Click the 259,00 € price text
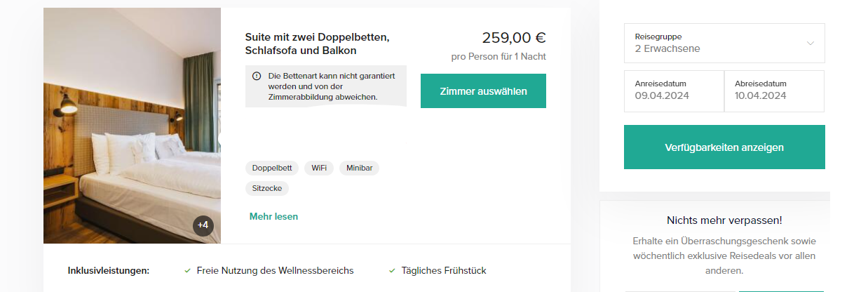868x292 pixels. point(514,38)
